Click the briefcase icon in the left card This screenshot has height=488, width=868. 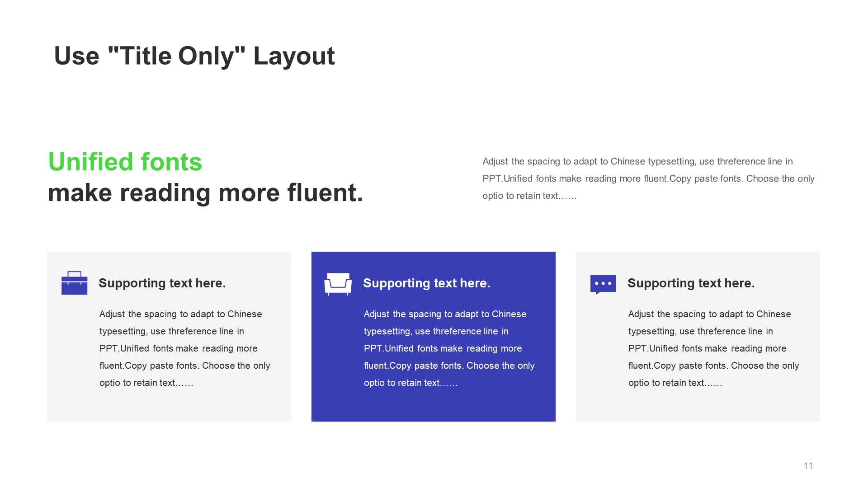74,283
